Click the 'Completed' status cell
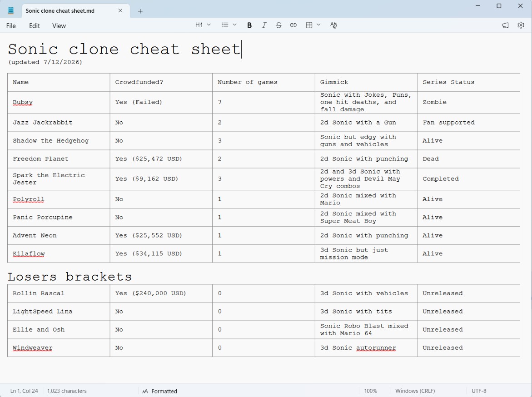Viewport: 532px width, 397px height. 468,179
